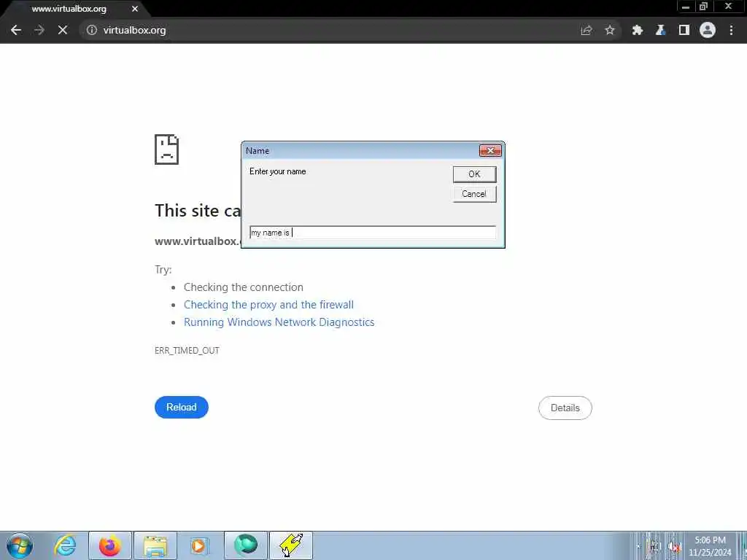Switch to the yellow tag taskbar app
Viewport: 747px width, 560px height.
pyautogui.click(x=291, y=545)
